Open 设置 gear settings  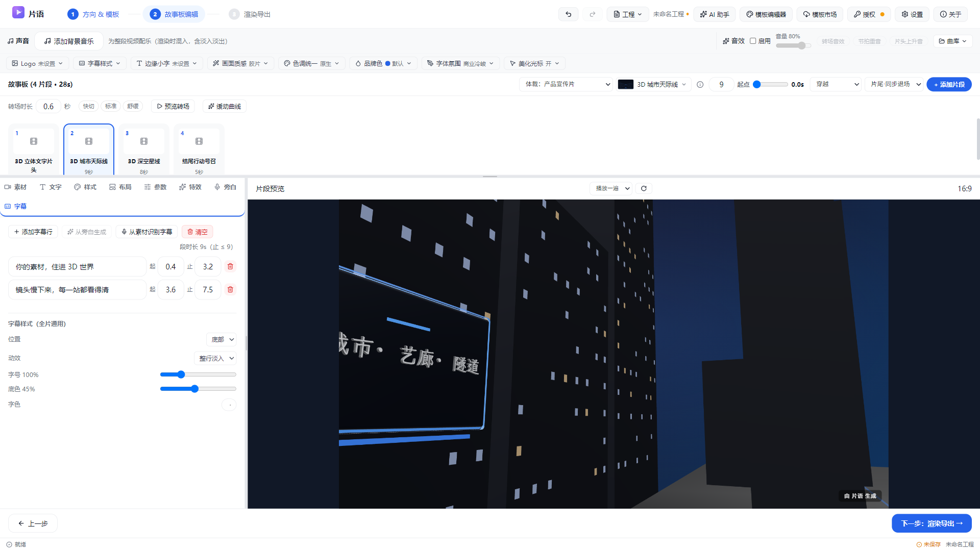point(912,14)
